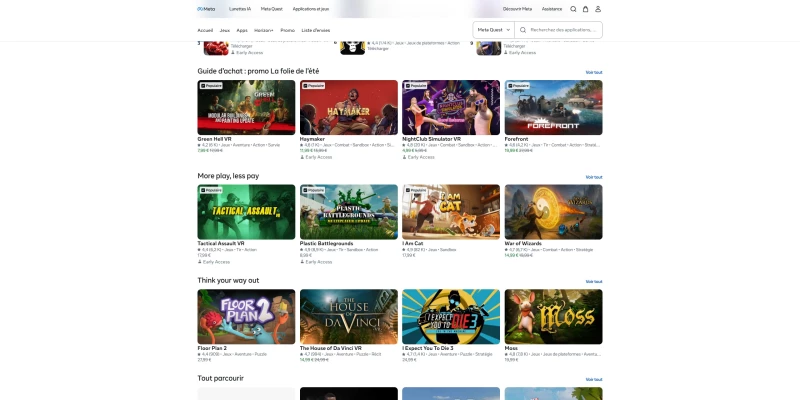Open The House of Da Vinci VR thumbnail
800x400 pixels.
pyautogui.click(x=348, y=317)
